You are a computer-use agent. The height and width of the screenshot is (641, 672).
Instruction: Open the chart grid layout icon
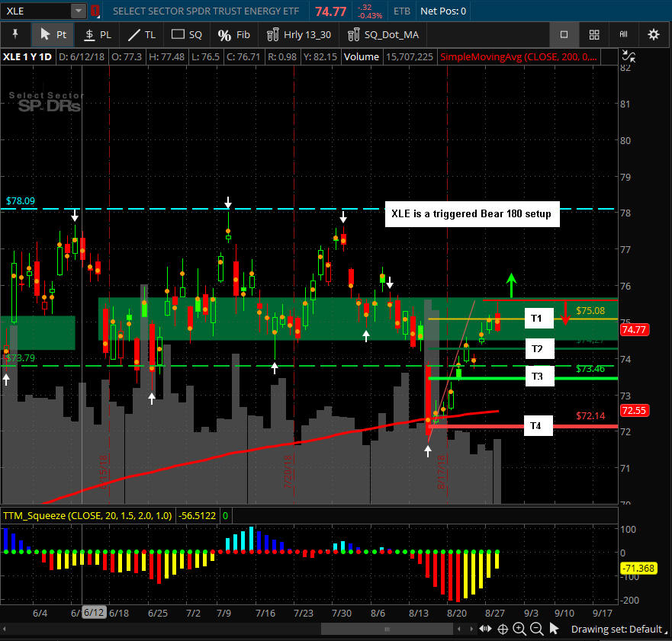(x=594, y=35)
